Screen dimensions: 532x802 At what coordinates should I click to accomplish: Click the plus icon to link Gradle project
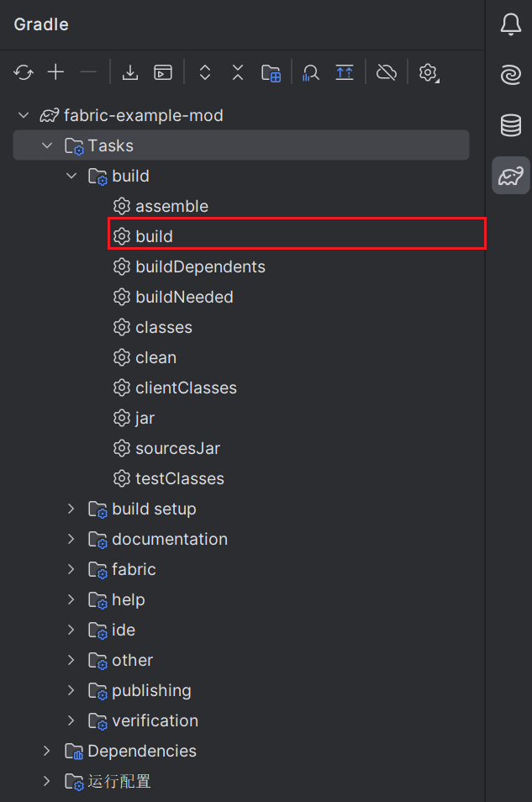coord(55,72)
